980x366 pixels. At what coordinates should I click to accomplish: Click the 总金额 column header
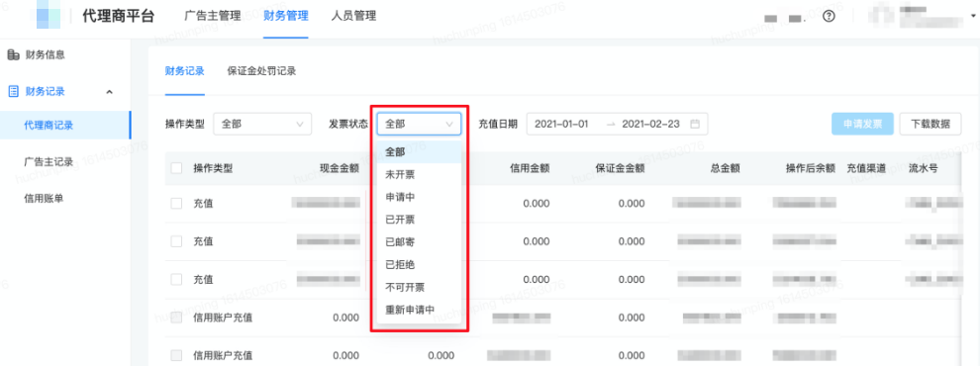pos(726,168)
